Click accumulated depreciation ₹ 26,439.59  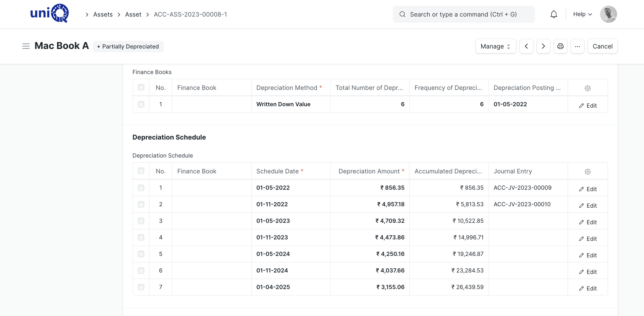pyautogui.click(x=468, y=287)
